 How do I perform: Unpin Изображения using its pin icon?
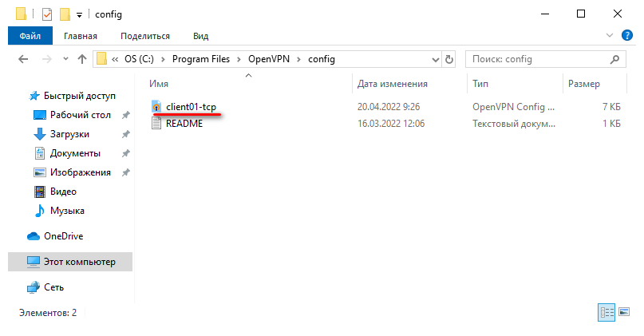tap(125, 172)
